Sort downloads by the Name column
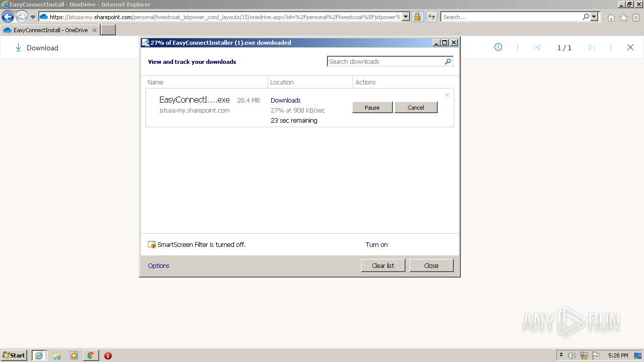Viewport: 644px width, 362px height. coord(206,82)
